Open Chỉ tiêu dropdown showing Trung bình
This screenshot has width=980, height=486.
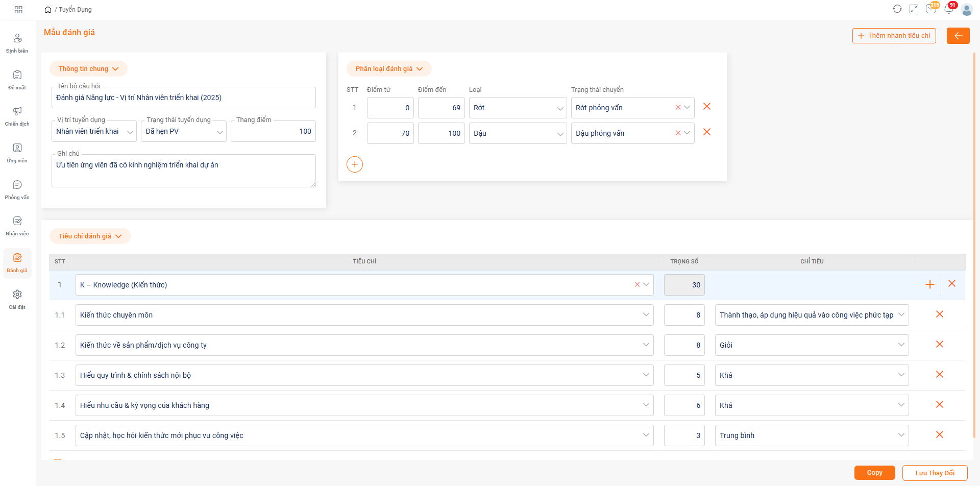pyautogui.click(x=811, y=435)
